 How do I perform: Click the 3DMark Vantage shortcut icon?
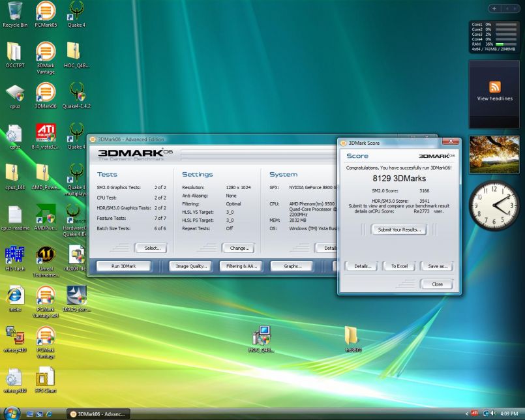(45, 53)
